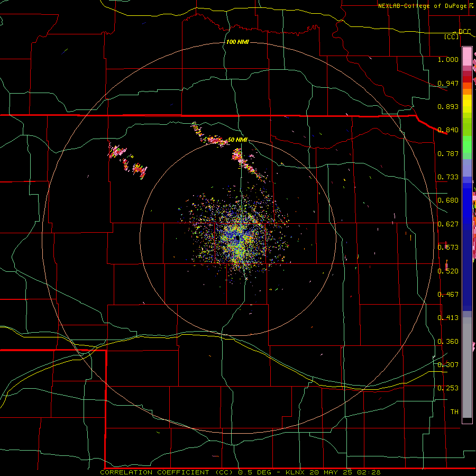Click the 0.413 color scale value

pos(448,318)
